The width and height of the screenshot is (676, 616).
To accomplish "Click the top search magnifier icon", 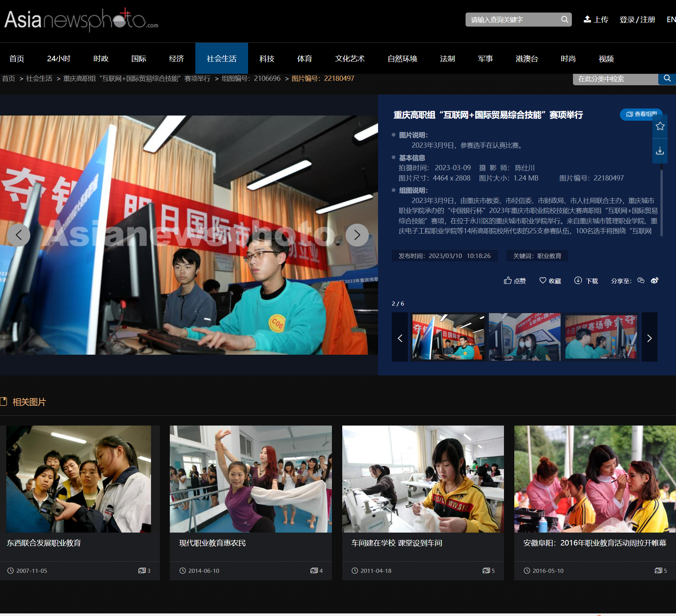I will coord(564,20).
